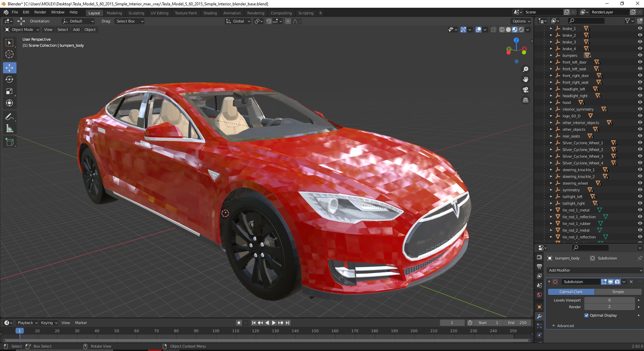Hide tie_rod_1_metal in outliner
The width and height of the screenshot is (644, 351).
640,210
